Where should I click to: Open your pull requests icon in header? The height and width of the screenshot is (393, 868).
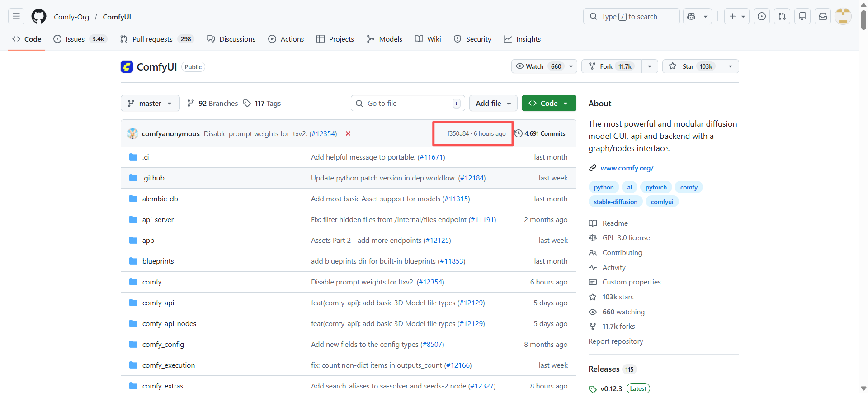(x=782, y=17)
